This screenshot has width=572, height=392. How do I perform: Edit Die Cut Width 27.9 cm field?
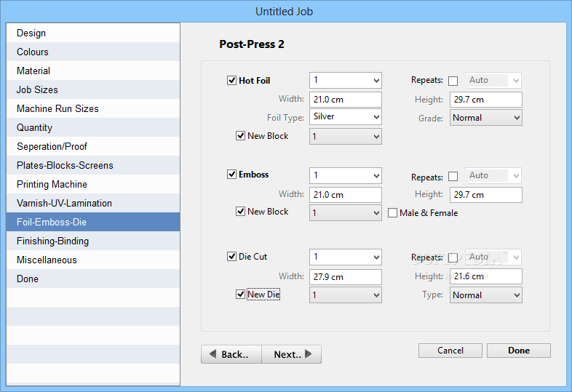(x=346, y=277)
